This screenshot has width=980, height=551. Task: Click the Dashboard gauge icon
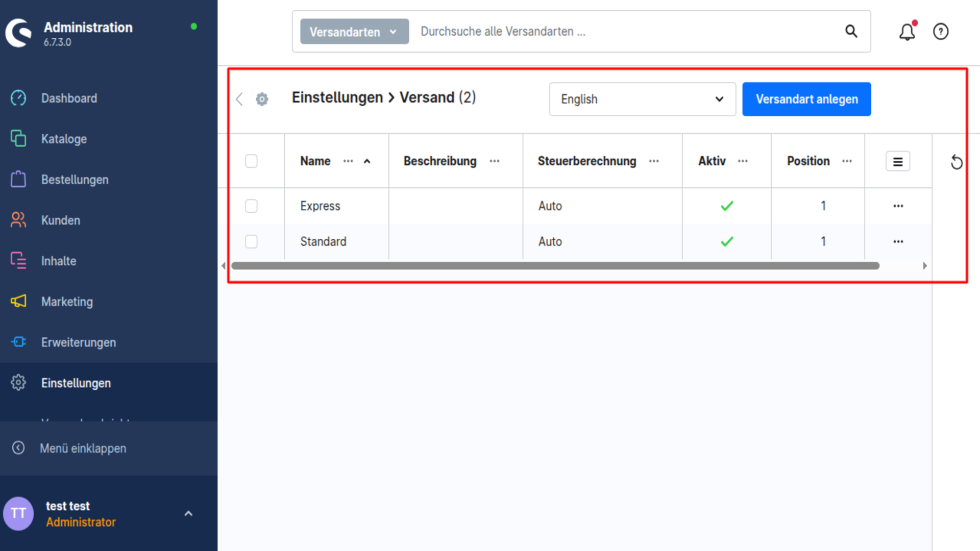18,98
